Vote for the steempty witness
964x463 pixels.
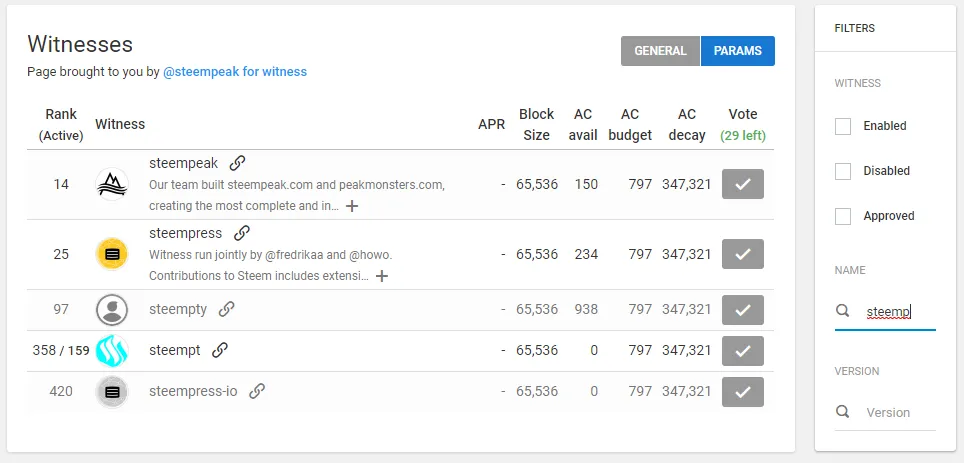click(x=743, y=310)
